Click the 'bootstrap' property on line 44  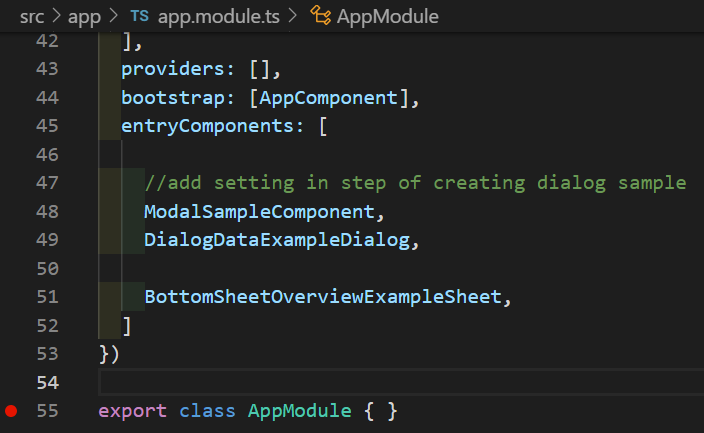point(172,98)
